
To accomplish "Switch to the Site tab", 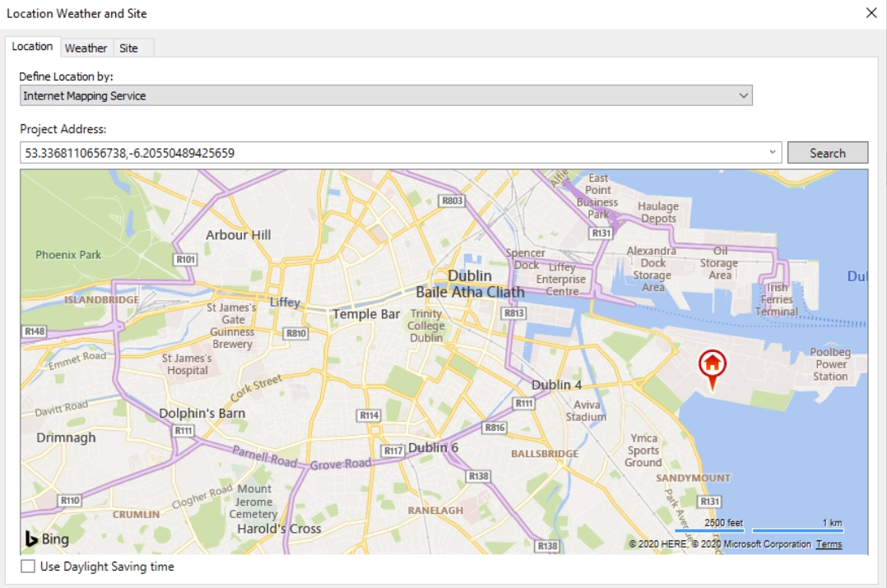I will pos(128,48).
